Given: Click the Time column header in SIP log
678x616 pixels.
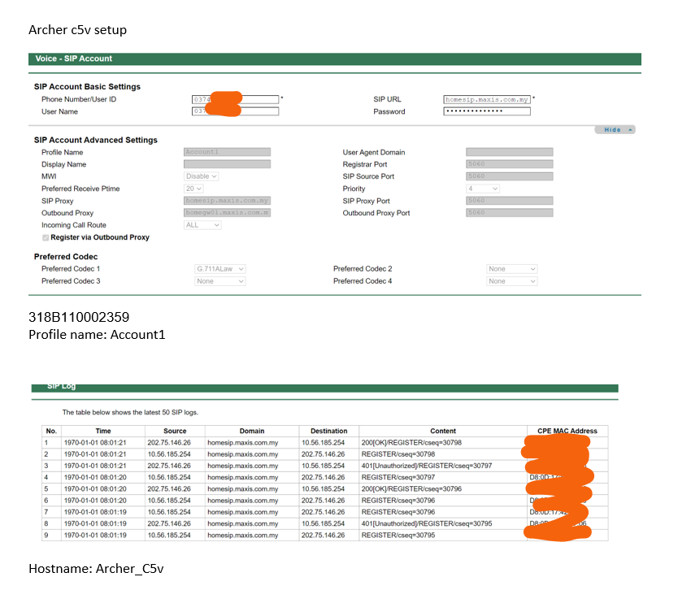Looking at the screenshot, I should [103, 431].
